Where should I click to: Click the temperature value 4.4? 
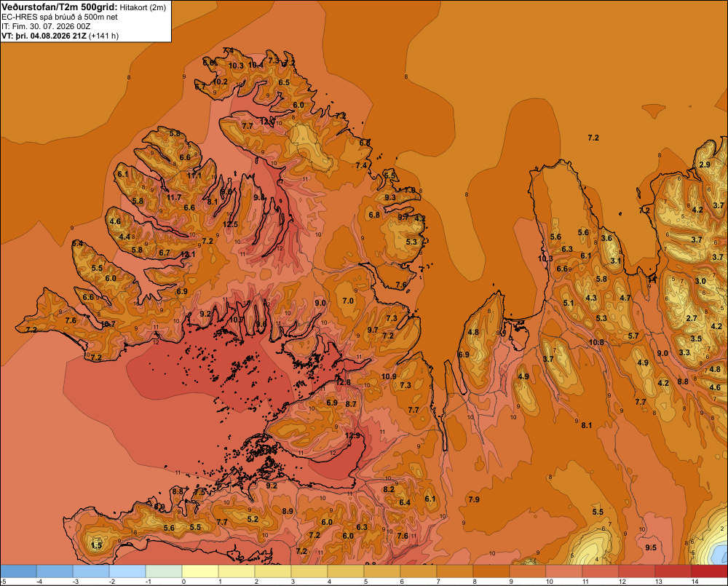click(x=124, y=237)
